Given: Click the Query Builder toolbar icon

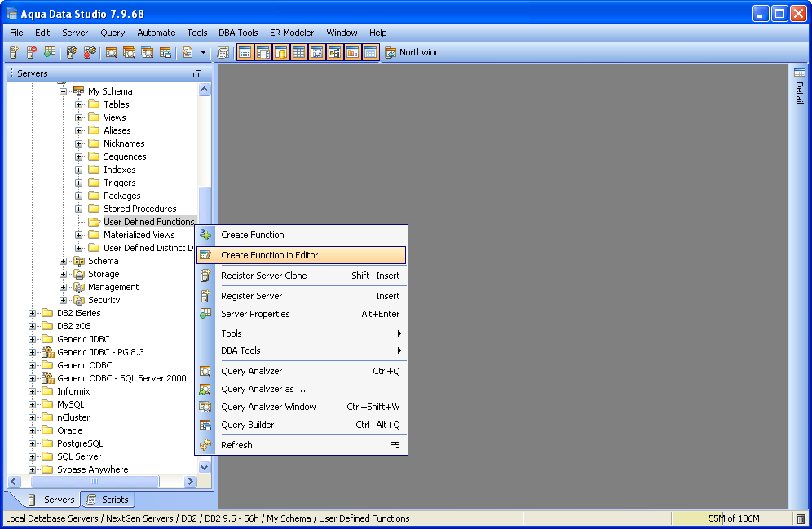Looking at the screenshot, I should 165,52.
